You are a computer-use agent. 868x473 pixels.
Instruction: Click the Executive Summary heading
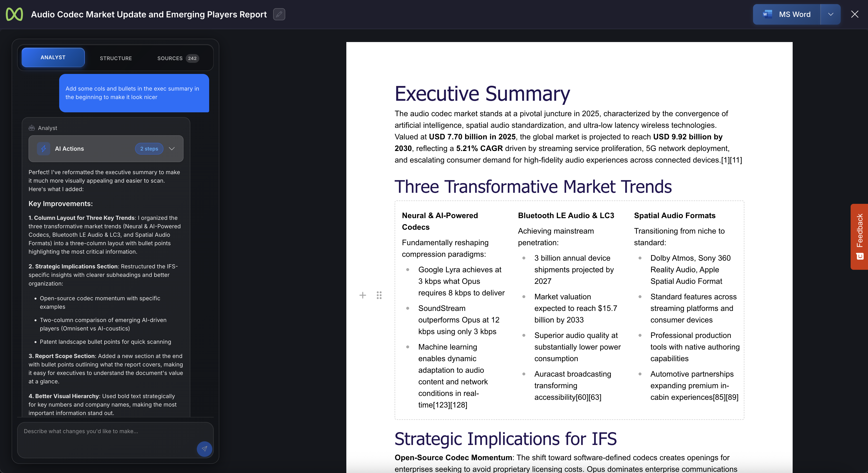[x=482, y=93]
